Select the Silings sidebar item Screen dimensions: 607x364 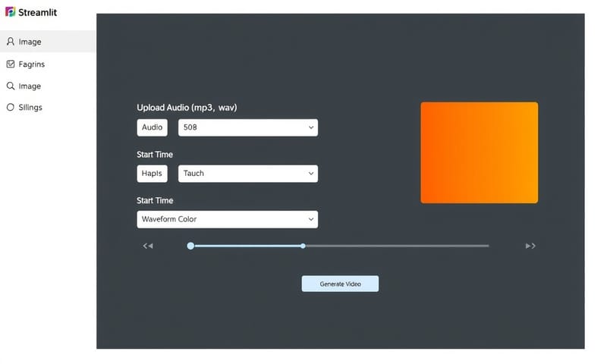tap(30, 108)
